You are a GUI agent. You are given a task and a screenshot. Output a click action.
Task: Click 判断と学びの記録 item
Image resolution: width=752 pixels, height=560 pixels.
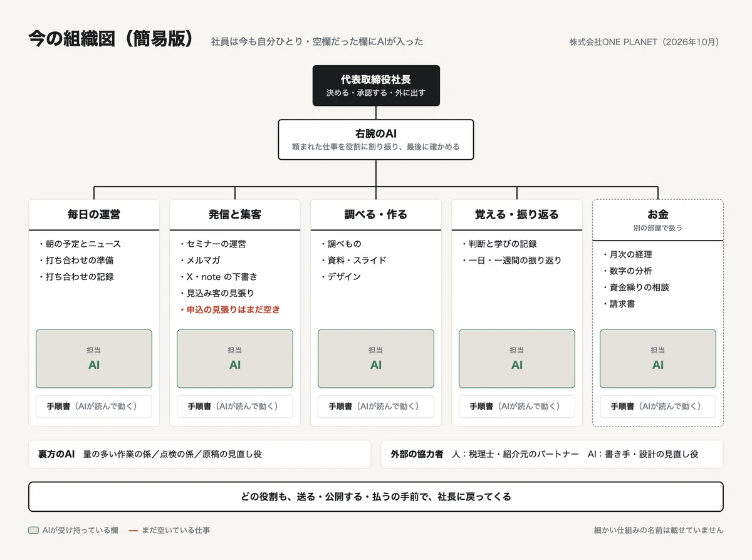tap(499, 244)
